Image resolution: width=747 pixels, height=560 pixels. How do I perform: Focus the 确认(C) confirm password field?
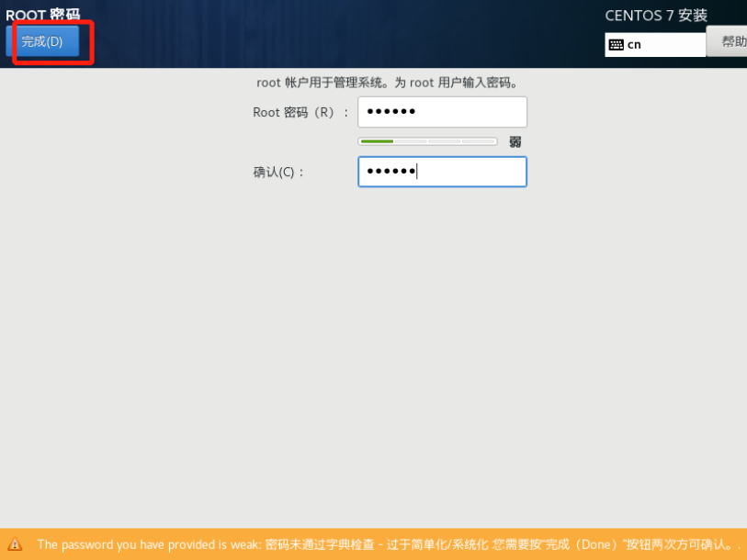click(442, 172)
